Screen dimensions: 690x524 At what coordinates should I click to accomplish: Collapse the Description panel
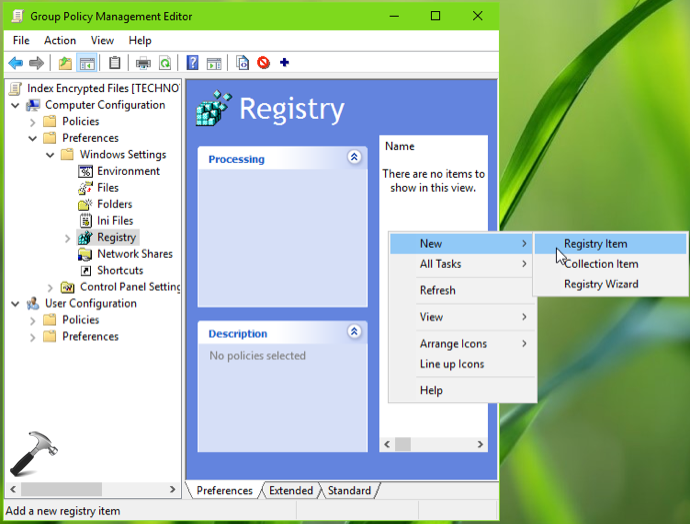click(353, 332)
